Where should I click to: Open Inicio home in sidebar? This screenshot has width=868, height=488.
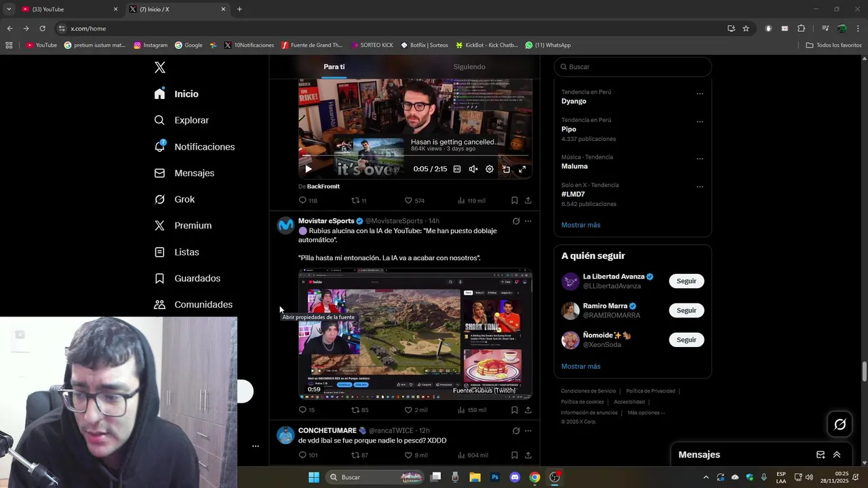[x=176, y=94]
